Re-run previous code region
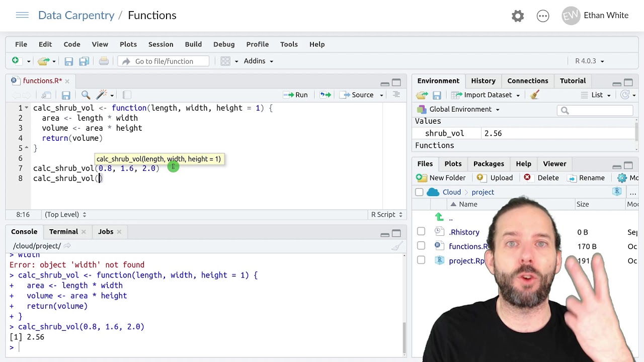The width and height of the screenshot is (644, 362). [x=326, y=95]
